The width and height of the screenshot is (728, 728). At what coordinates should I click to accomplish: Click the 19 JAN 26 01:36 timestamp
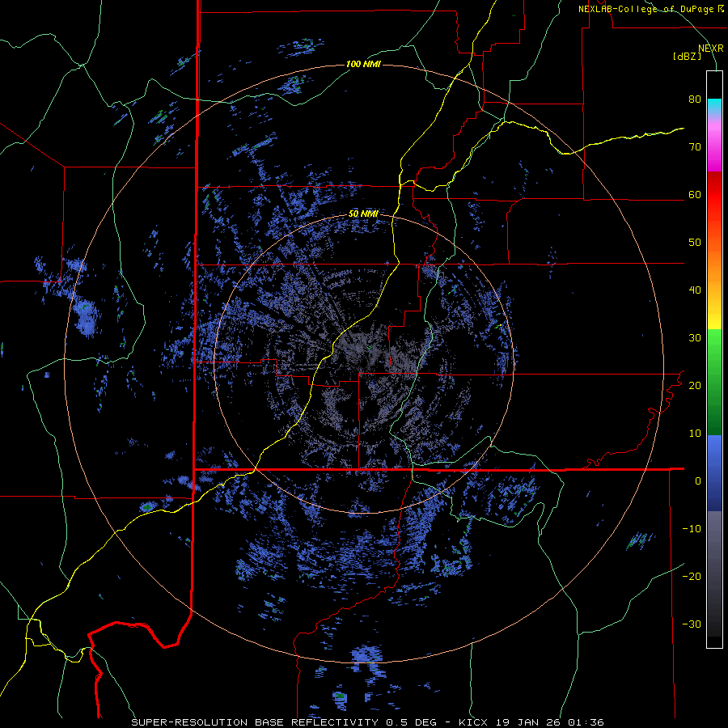pos(552,722)
